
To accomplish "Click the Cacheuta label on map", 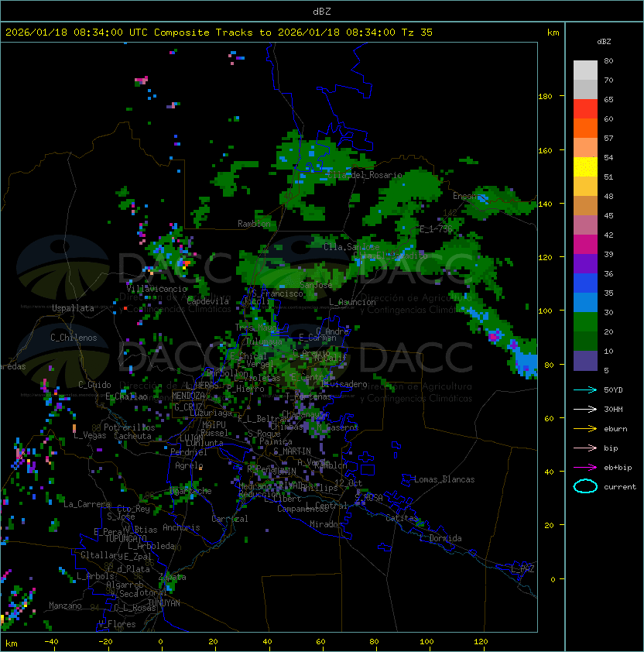I will [132, 436].
